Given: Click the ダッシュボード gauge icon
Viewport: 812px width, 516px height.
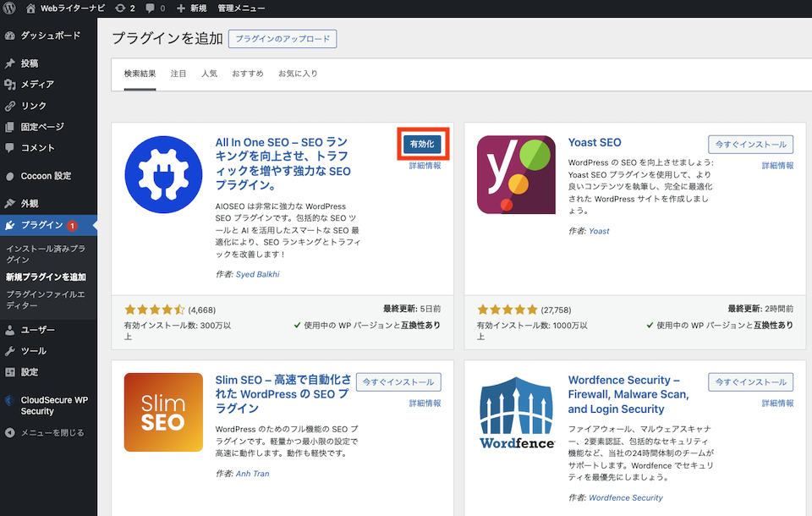Looking at the screenshot, I should tap(10, 36).
